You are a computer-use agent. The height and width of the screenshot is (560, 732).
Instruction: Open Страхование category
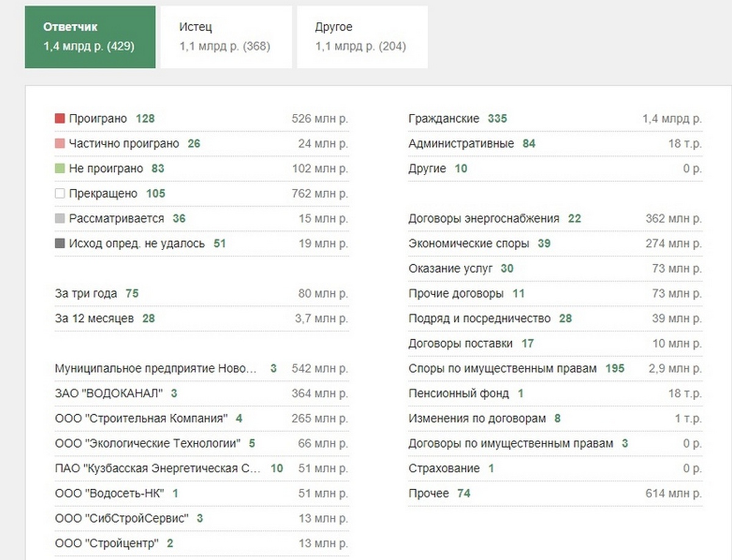[444, 468]
